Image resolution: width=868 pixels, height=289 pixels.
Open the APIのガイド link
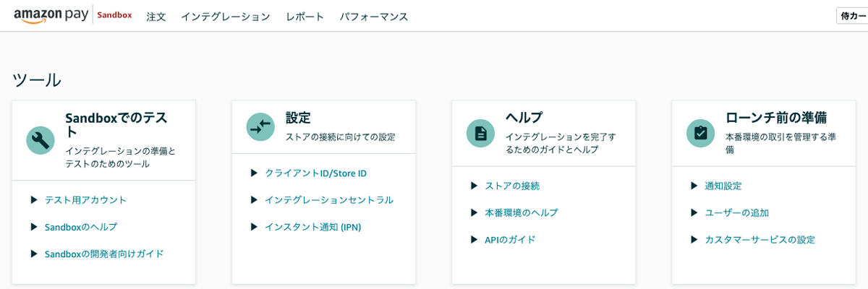[x=510, y=239]
